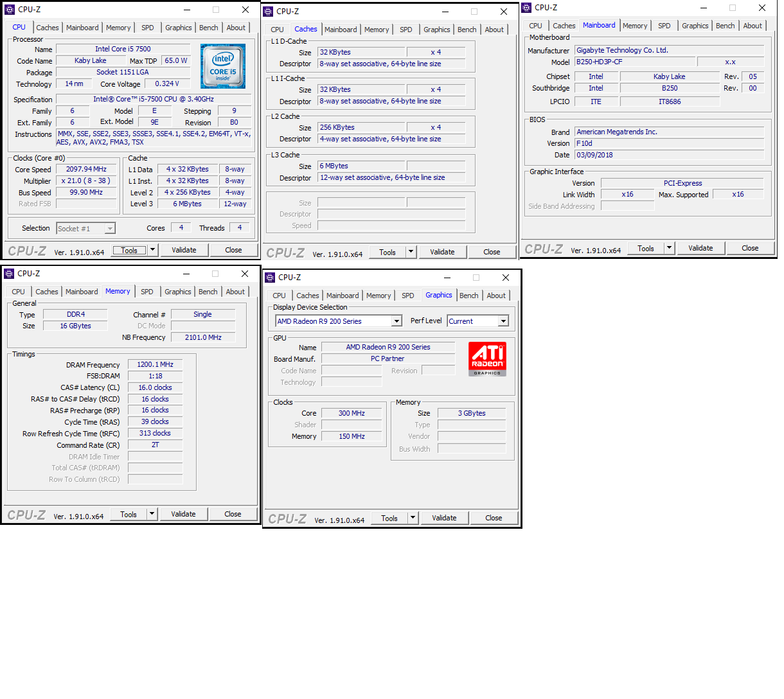784x699 pixels.
Task: Click Core Speed 2097.94 MHz value
Action: [86, 169]
